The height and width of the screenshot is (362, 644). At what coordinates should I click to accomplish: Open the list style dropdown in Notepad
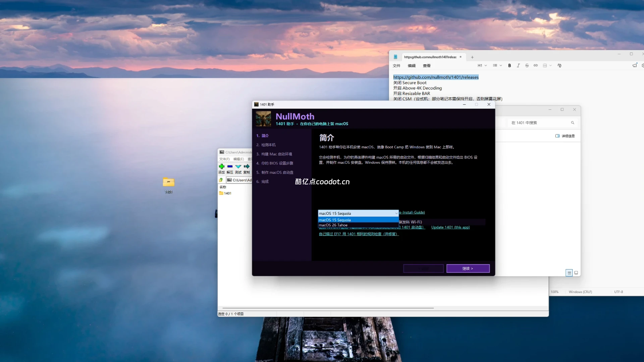[497, 66]
